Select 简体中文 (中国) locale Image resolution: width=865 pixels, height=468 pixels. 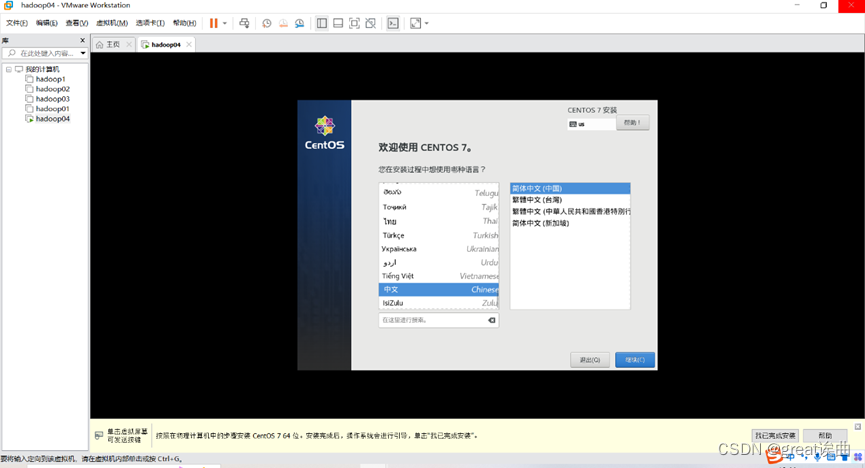pyautogui.click(x=570, y=189)
